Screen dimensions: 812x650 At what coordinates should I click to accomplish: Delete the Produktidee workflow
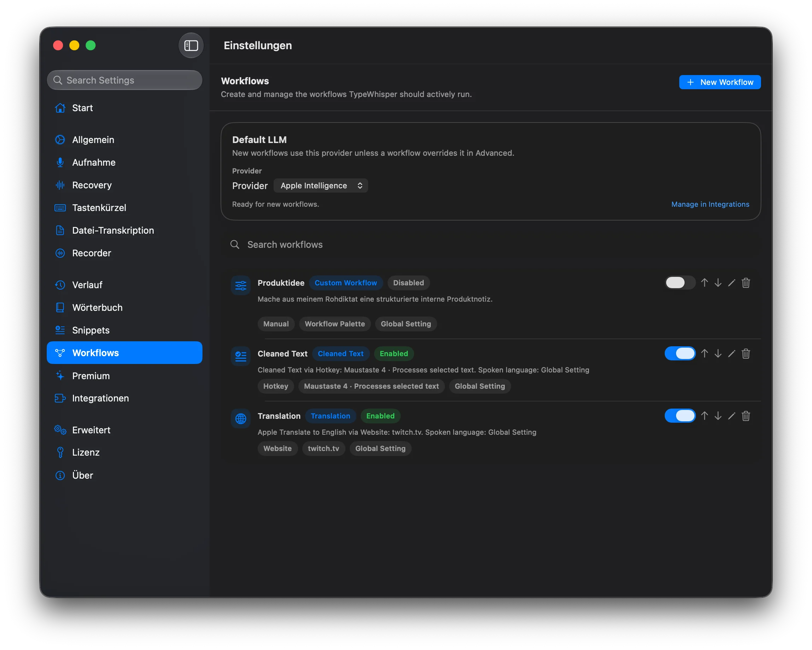(746, 283)
